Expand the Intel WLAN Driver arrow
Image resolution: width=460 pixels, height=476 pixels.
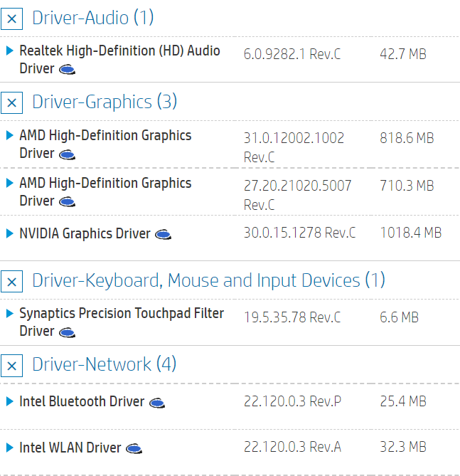click(x=10, y=448)
